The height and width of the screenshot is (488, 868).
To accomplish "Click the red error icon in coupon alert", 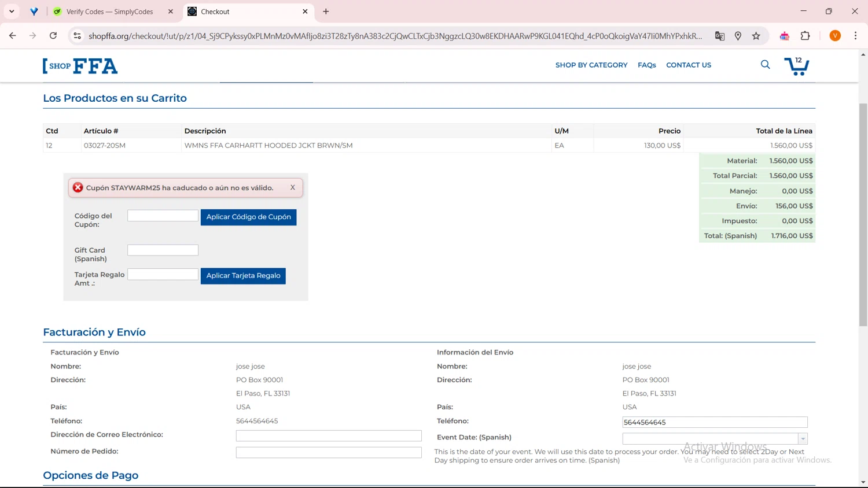I will coord(78,187).
